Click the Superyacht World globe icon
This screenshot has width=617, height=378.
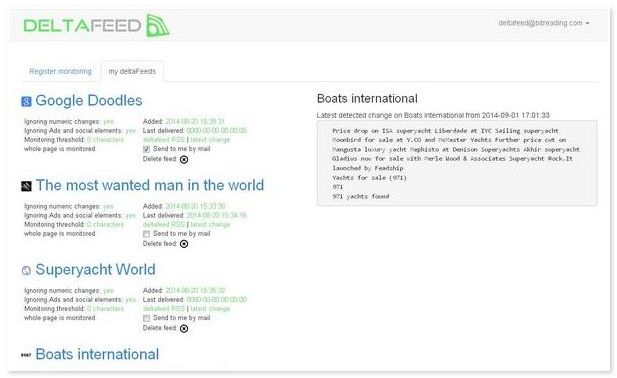point(26,271)
